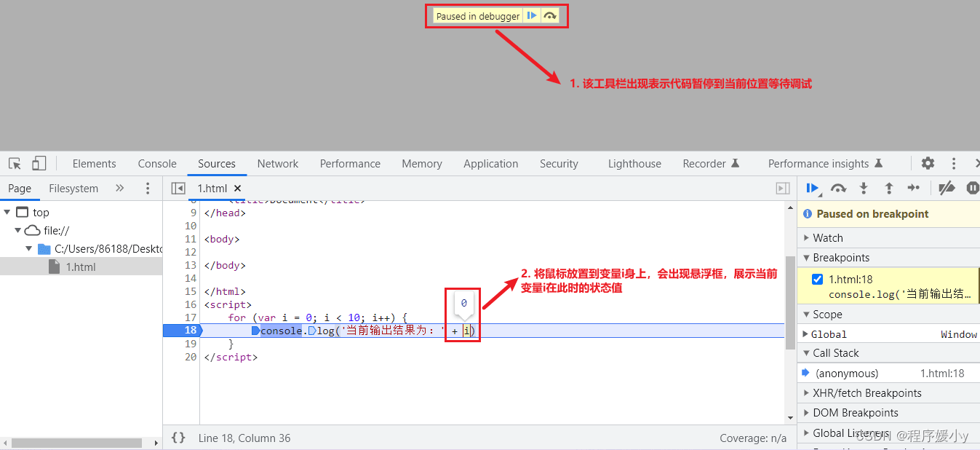This screenshot has height=450, width=980.
Task: Click the Step button
Action: pyautogui.click(x=913, y=188)
